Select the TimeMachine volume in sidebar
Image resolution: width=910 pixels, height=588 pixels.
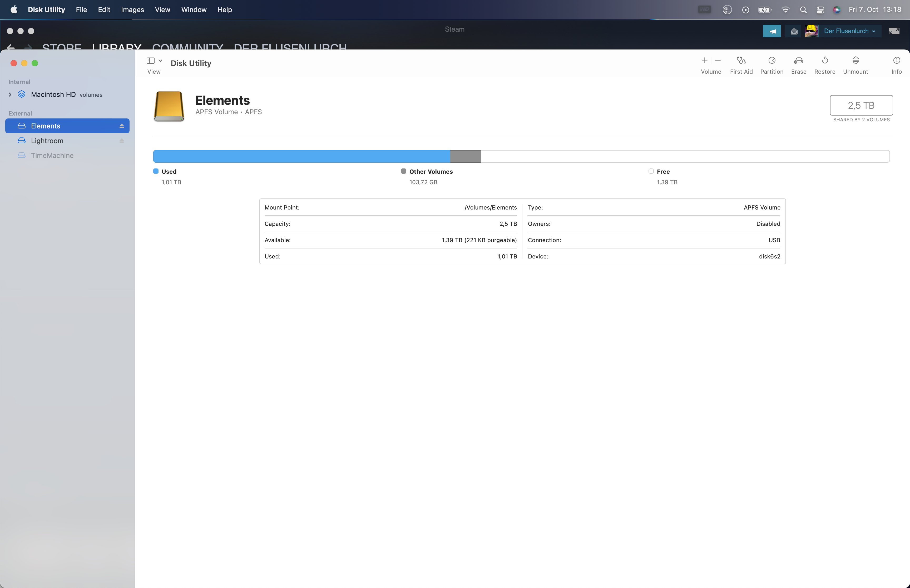(x=52, y=156)
